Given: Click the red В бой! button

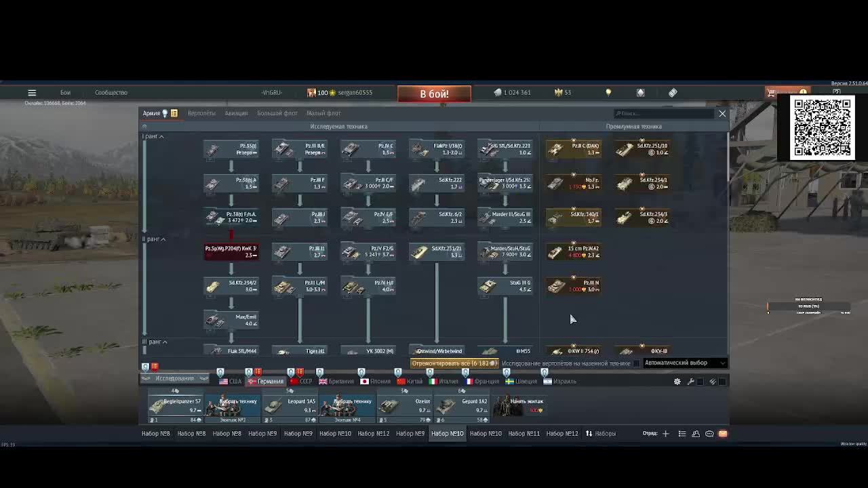Looking at the screenshot, I should tap(434, 94).
